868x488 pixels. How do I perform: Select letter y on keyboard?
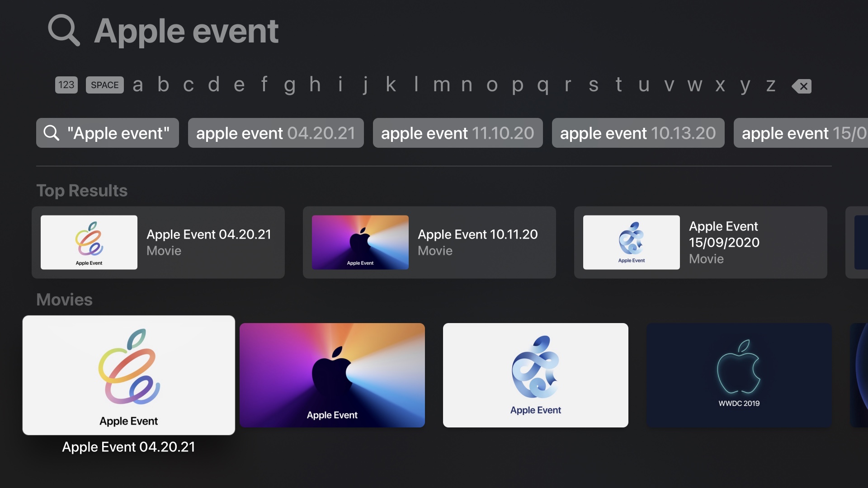point(745,86)
